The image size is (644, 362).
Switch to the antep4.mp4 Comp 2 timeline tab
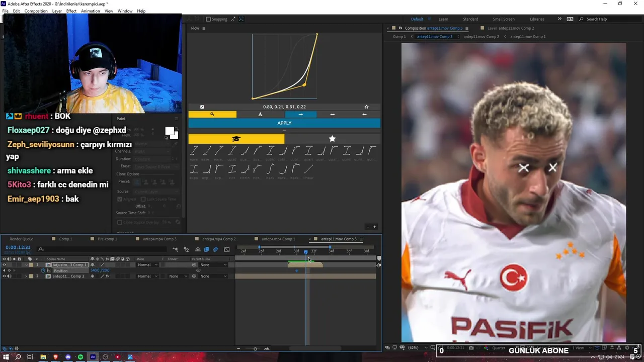pos(219,239)
